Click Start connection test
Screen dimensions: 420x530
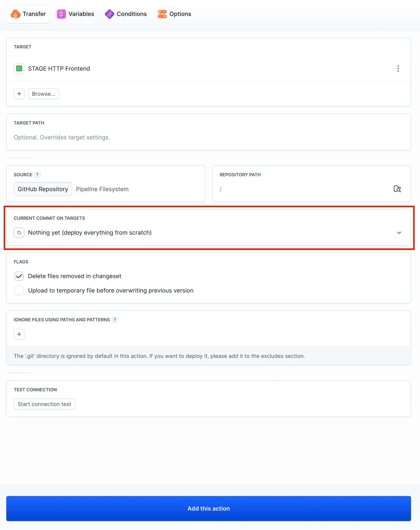(x=44, y=404)
